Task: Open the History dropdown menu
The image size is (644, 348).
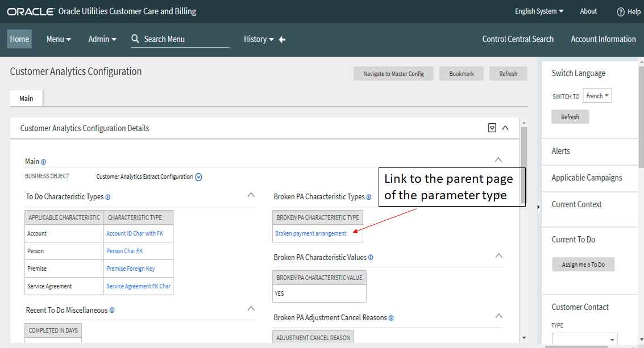Action: (x=259, y=39)
